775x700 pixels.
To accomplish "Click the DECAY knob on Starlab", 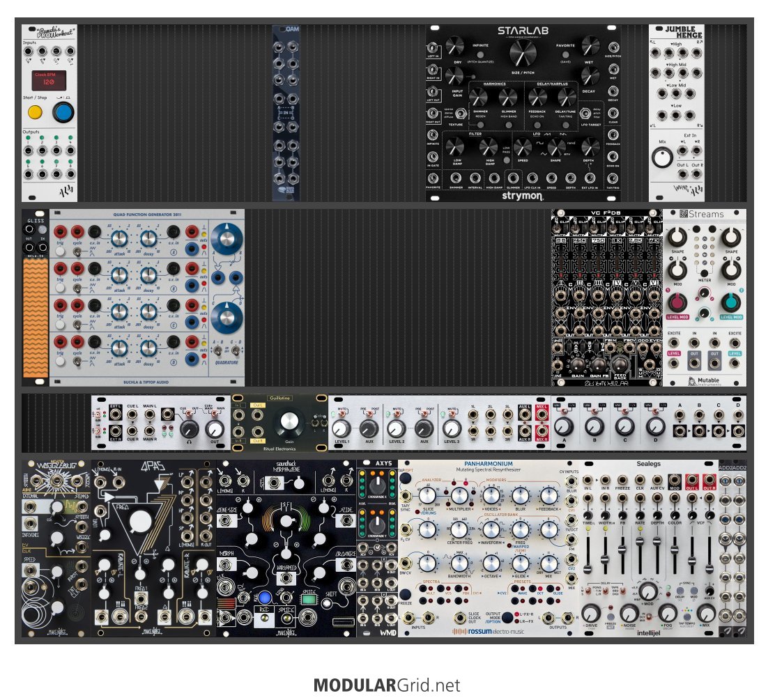I will (x=590, y=76).
